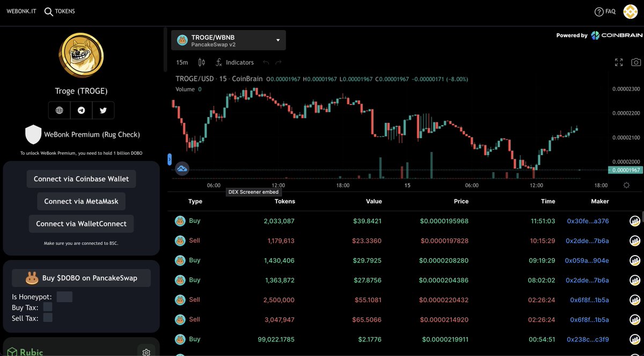Image resolution: width=644 pixels, height=356 pixels.
Task: Select token amount 2,033,087
Action: click(x=279, y=221)
